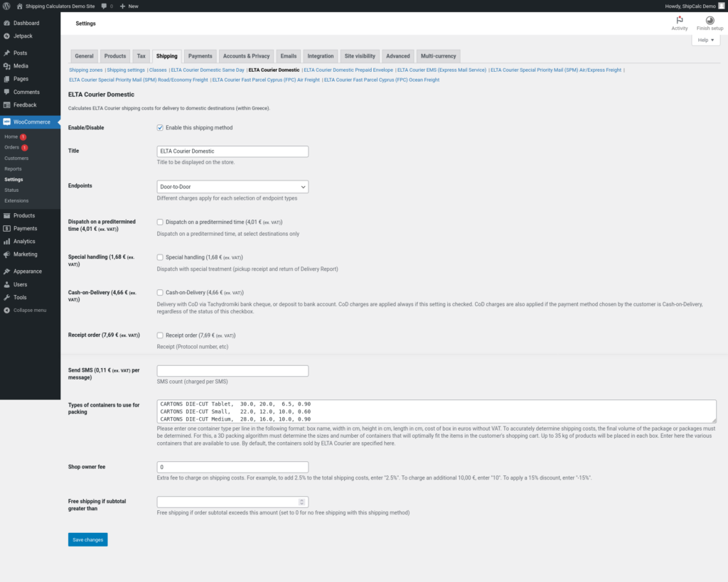This screenshot has height=582, width=728.
Task: Click the container types textarea
Action: (437, 411)
